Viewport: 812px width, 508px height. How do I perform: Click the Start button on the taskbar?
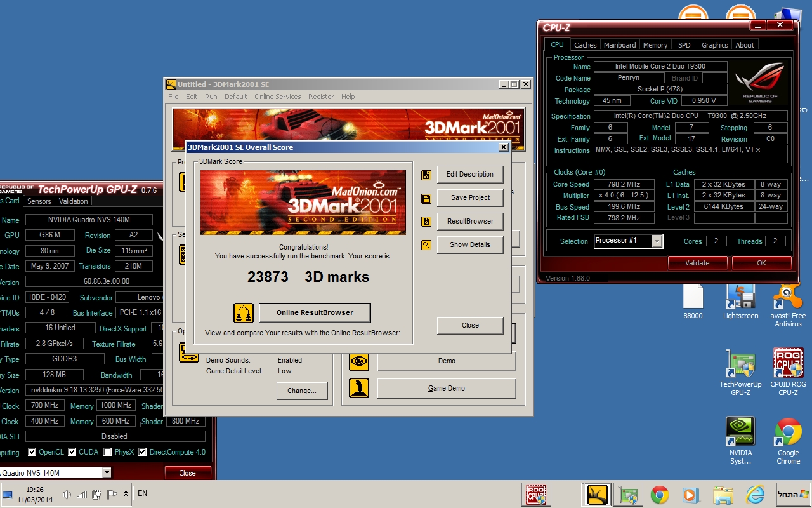(794, 494)
